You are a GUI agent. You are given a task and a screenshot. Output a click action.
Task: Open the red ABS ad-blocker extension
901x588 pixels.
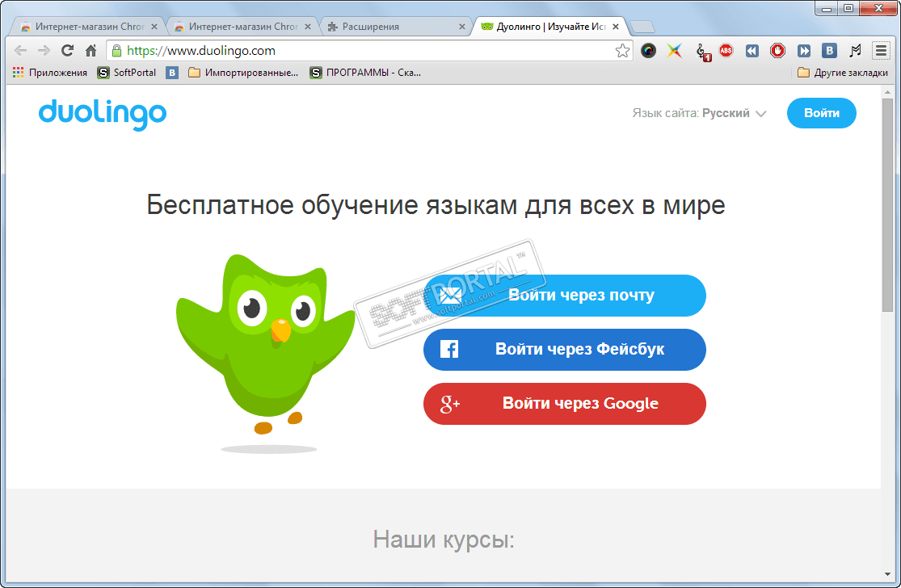pyautogui.click(x=726, y=51)
